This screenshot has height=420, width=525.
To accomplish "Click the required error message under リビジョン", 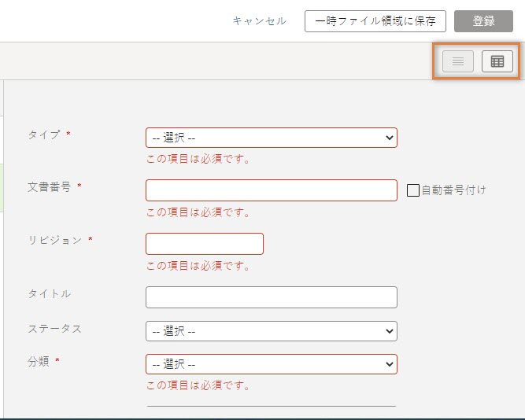I will (198, 266).
